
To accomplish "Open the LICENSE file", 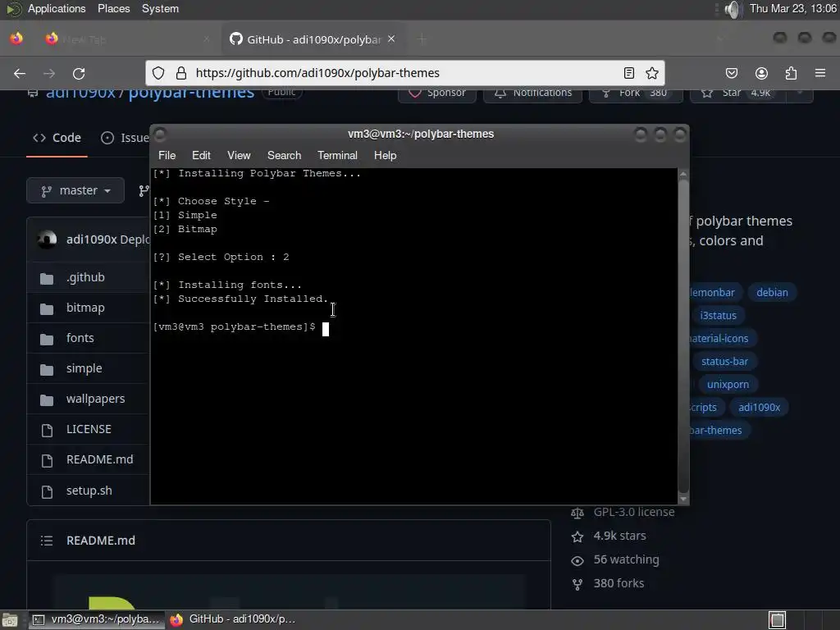I will coord(89,429).
